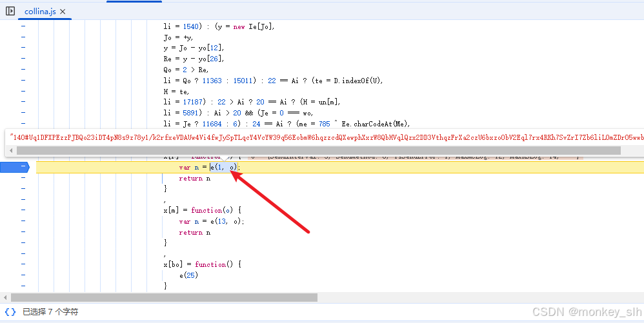This screenshot has width=644, height=323.
Task: Click the 'x[bo] = function() {' code
Action: pos(203,264)
